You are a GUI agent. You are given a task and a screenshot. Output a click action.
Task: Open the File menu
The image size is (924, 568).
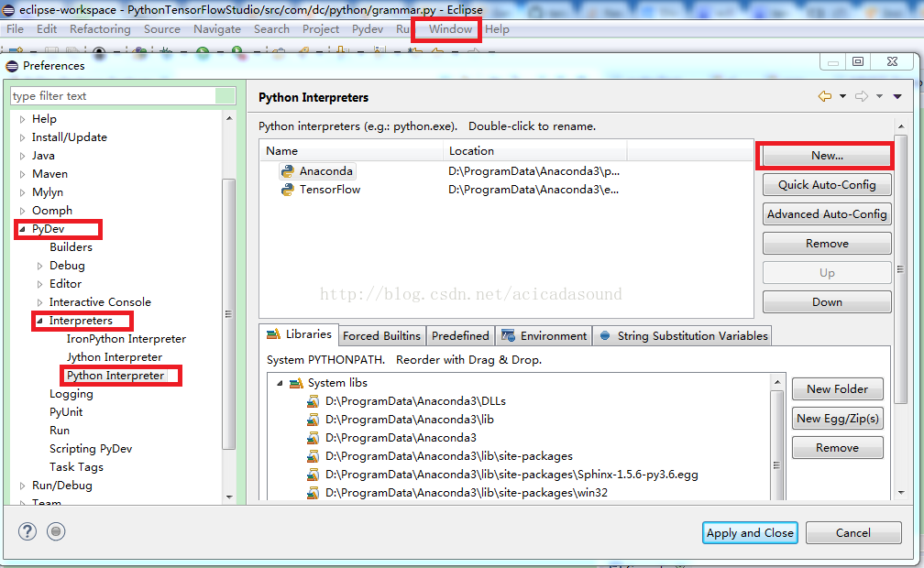(x=15, y=29)
